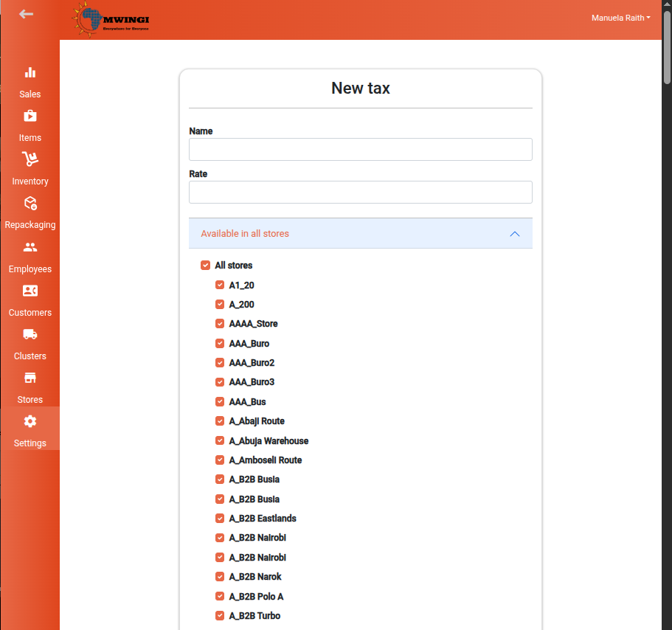Open Manuela Raith user dropdown
672x630 pixels.
click(x=620, y=18)
